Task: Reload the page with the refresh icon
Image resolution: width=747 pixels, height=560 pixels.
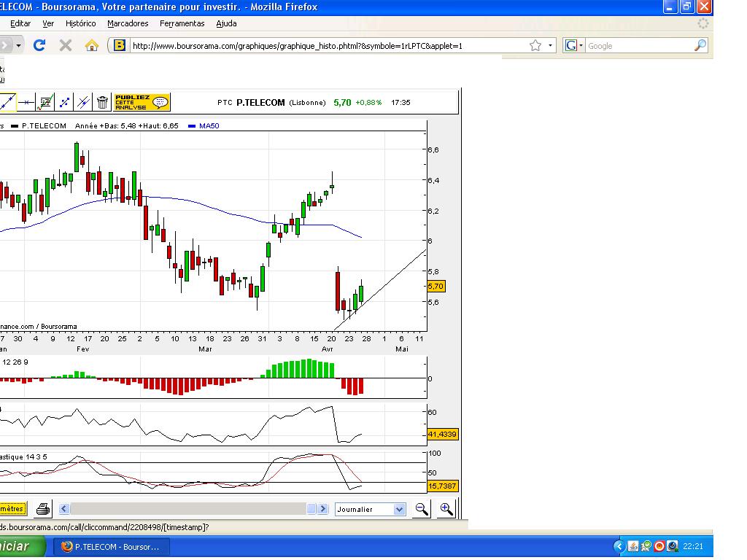Action: [x=39, y=45]
